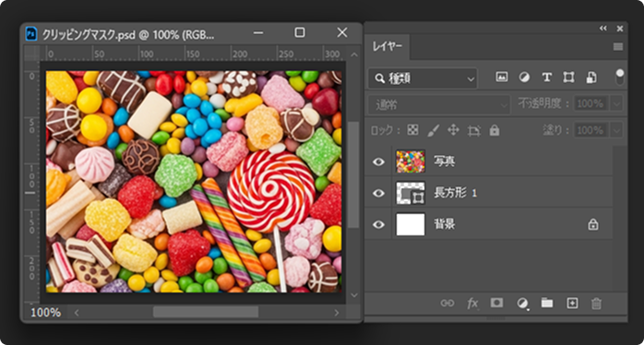The height and width of the screenshot is (345, 644).
Task: Click the horizontal scrollbar left arrow
Action: [77, 313]
